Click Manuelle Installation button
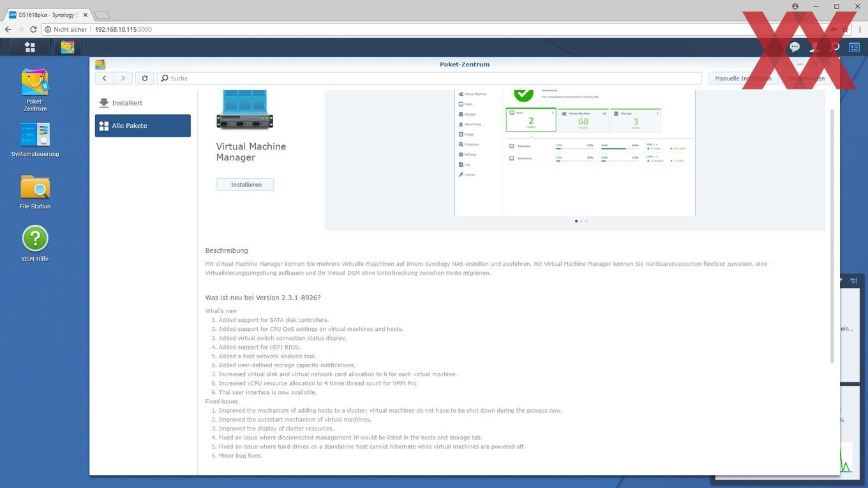Viewport: 868px width, 488px height. 743,78
